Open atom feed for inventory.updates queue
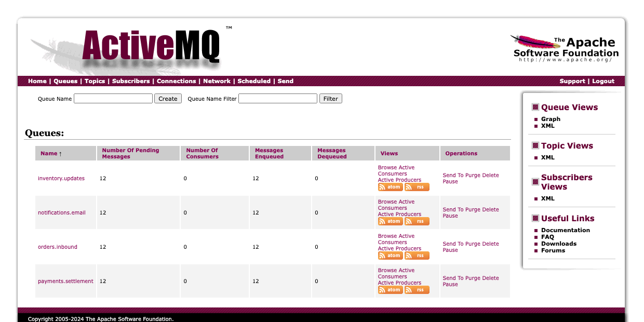The width and height of the screenshot is (644, 322). point(390,187)
